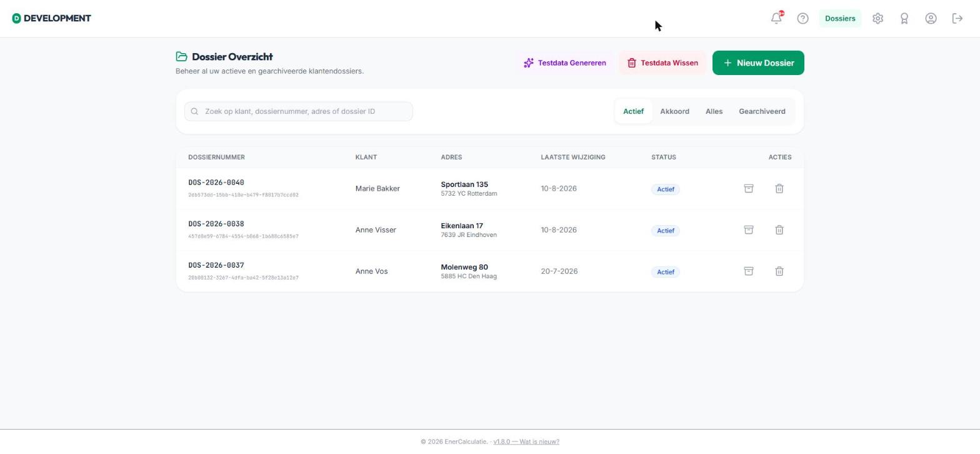Image resolution: width=980 pixels, height=454 pixels.
Task: Click the logout icon
Action: (957, 19)
